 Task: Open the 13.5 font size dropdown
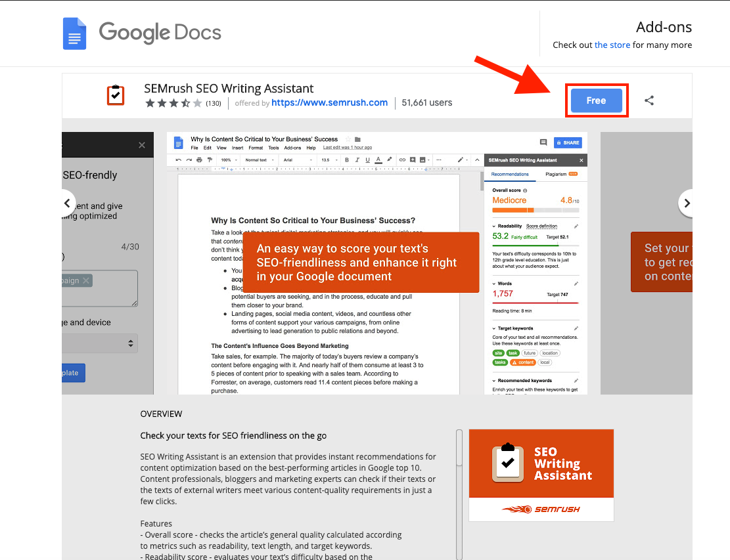[x=329, y=160]
